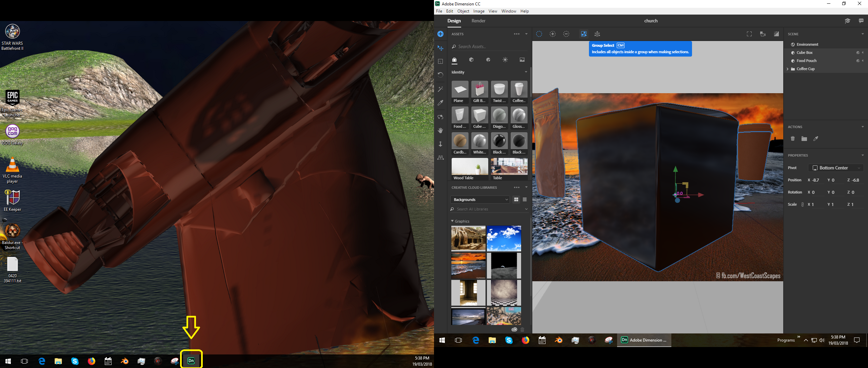The image size is (868, 368).
Task: Switch libraries to grid view
Action: click(516, 200)
